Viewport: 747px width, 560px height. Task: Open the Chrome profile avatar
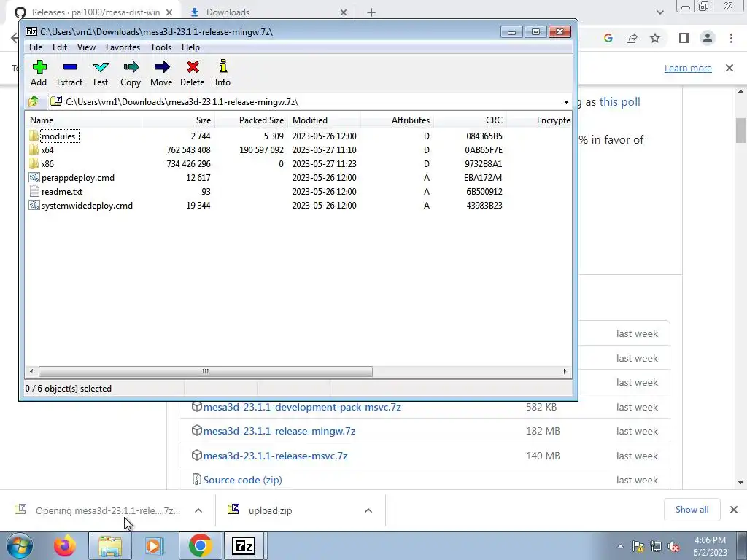(x=708, y=38)
